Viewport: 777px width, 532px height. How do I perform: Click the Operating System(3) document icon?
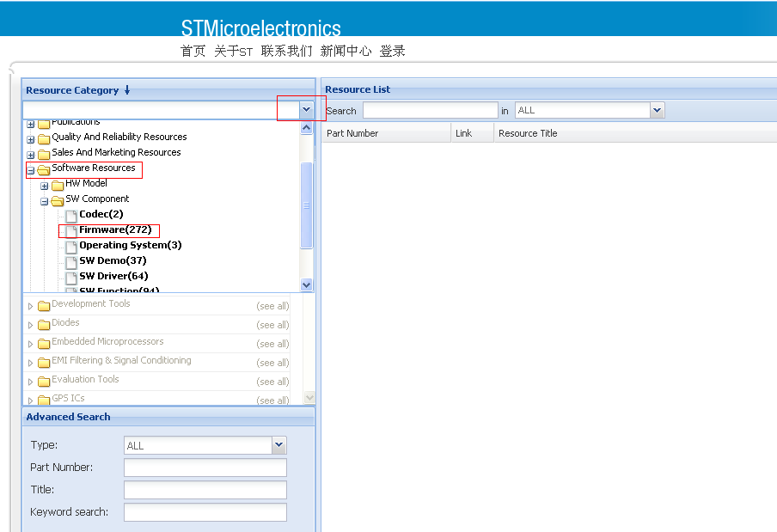(x=71, y=247)
